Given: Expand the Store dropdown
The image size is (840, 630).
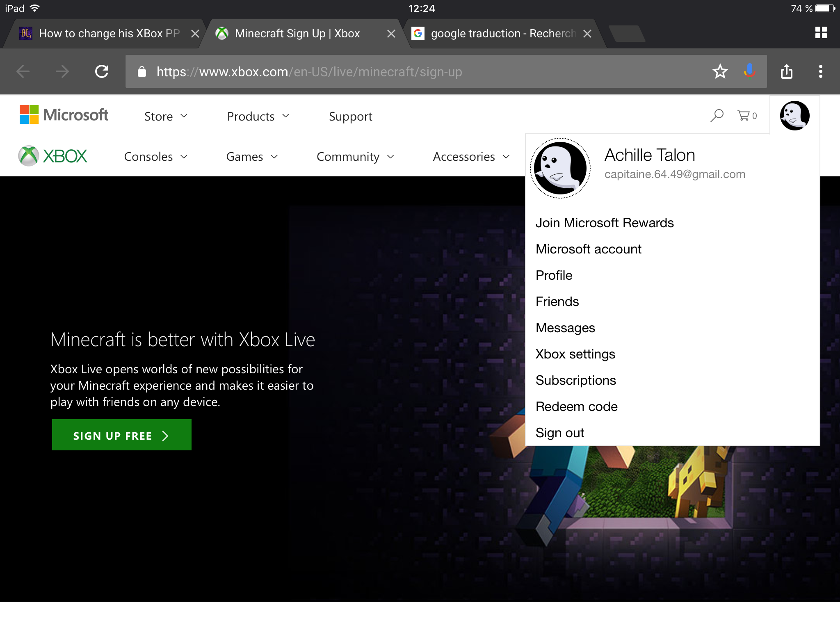Looking at the screenshot, I should 166,116.
